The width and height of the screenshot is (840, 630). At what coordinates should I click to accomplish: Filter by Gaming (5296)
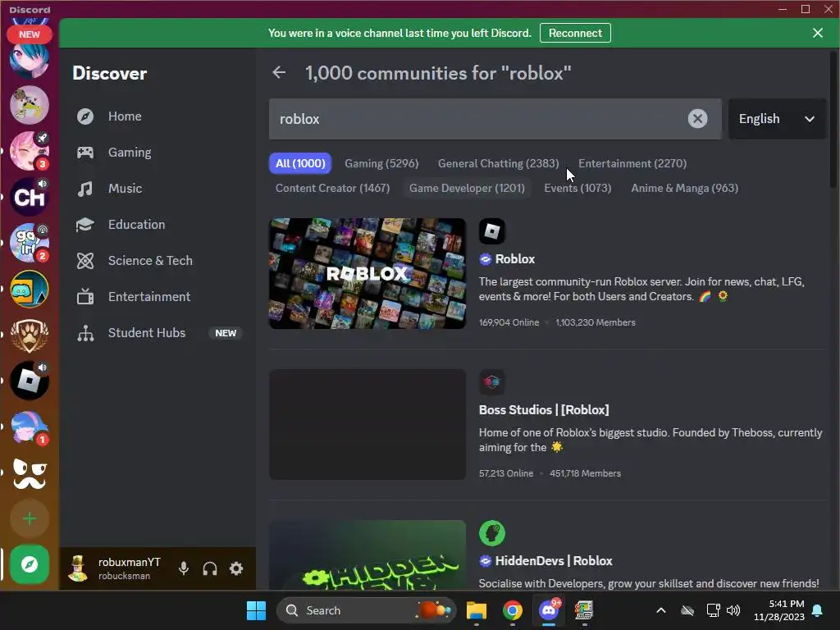(381, 163)
